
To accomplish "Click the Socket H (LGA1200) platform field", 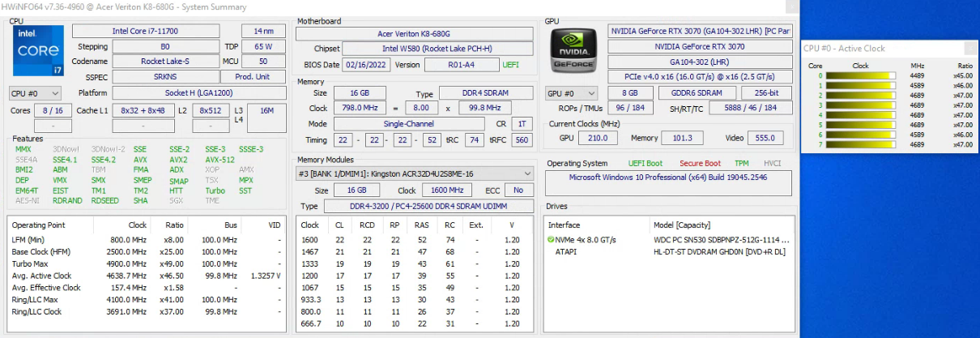I will tap(198, 93).
